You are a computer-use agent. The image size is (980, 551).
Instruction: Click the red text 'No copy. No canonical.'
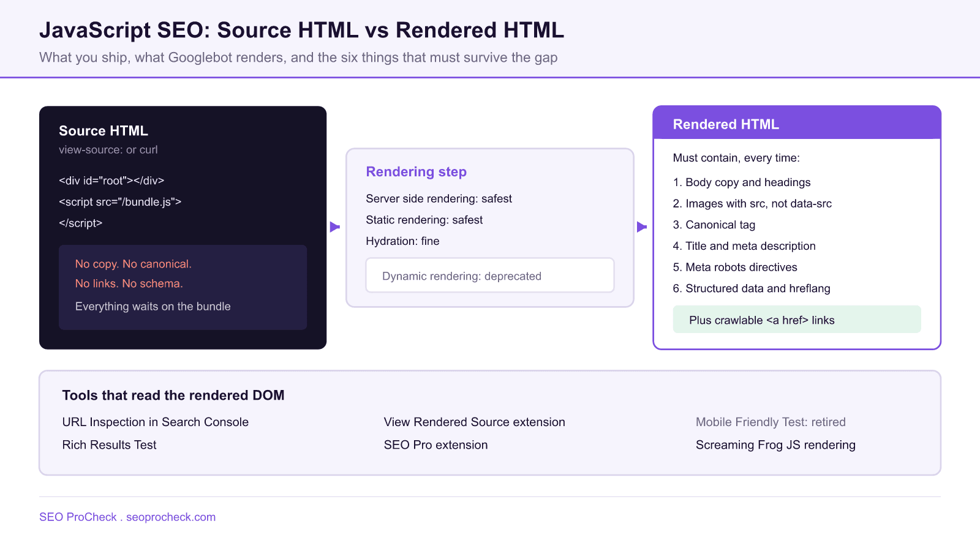(x=134, y=264)
